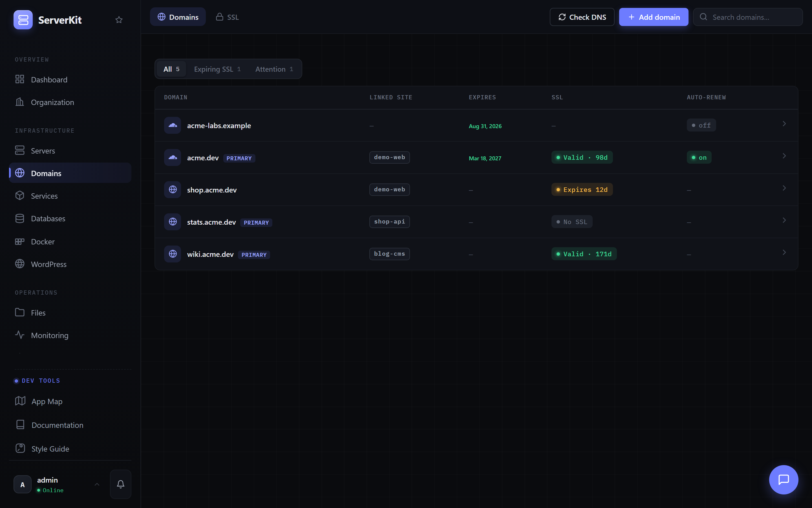The height and width of the screenshot is (508, 812).
Task: Click the cloud icon for acme-labs.example
Action: 173,125
